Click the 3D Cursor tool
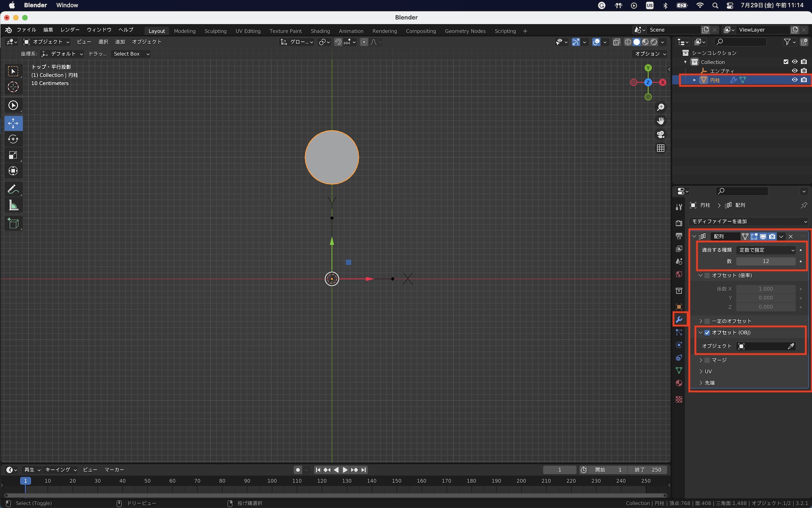The width and height of the screenshot is (812, 508). (x=13, y=87)
